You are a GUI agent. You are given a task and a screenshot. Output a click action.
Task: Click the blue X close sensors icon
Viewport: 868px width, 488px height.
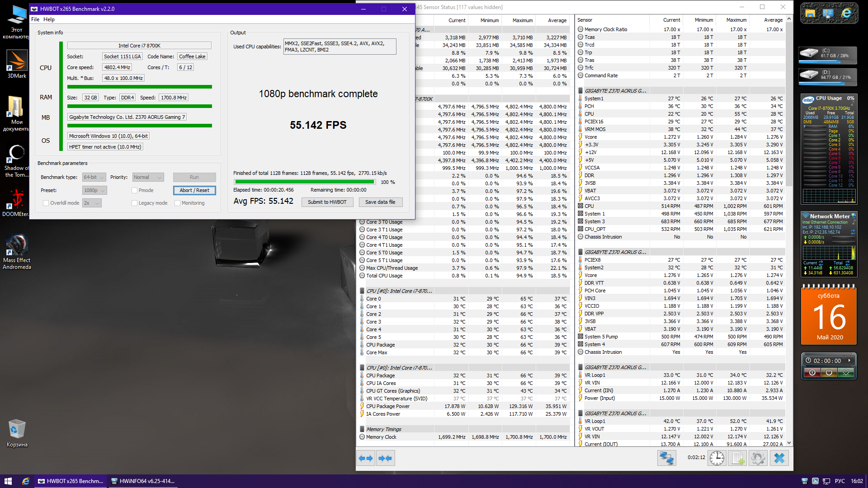tap(779, 458)
